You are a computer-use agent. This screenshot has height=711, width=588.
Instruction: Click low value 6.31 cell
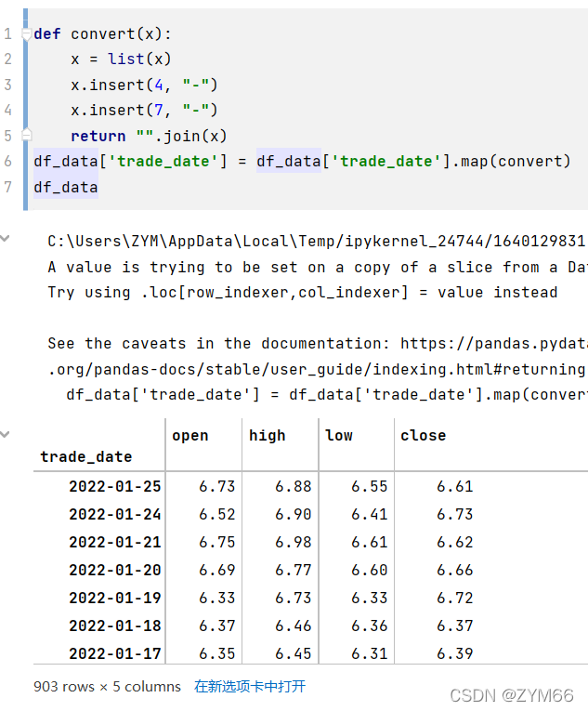[x=369, y=653]
